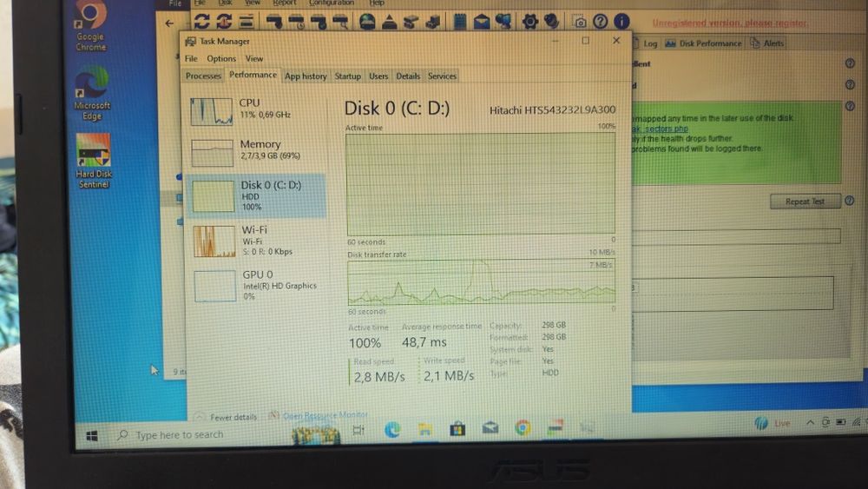Open the gear Configuration icon in Sentinel toolbar
This screenshot has width=868, height=489.
click(x=529, y=22)
